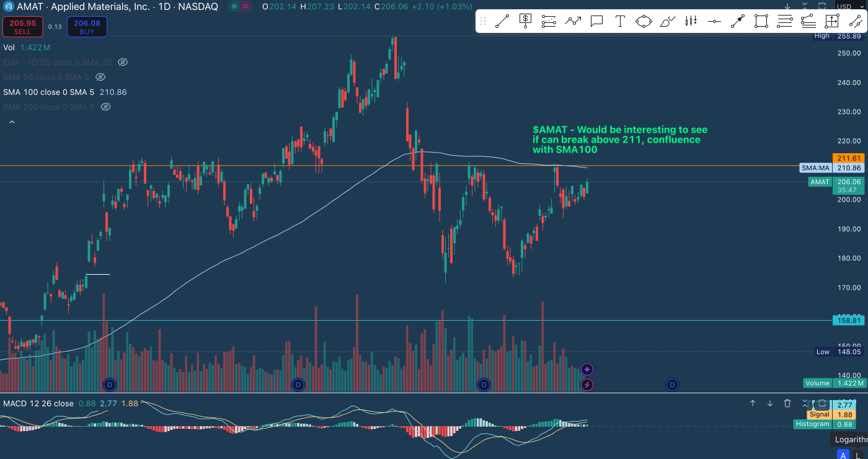Click the 0.13 spread value
Screen dimensions: 868x459
click(x=55, y=27)
